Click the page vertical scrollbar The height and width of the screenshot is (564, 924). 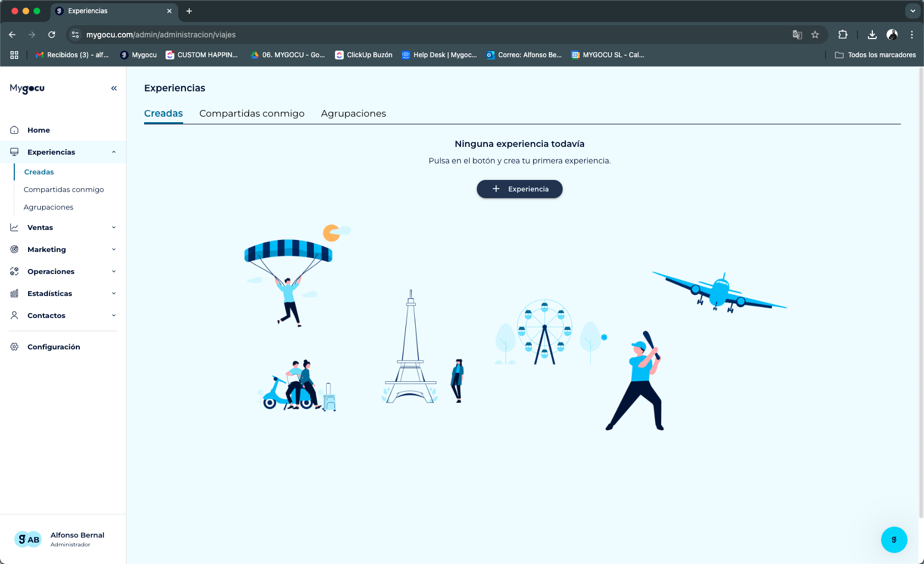click(921, 292)
